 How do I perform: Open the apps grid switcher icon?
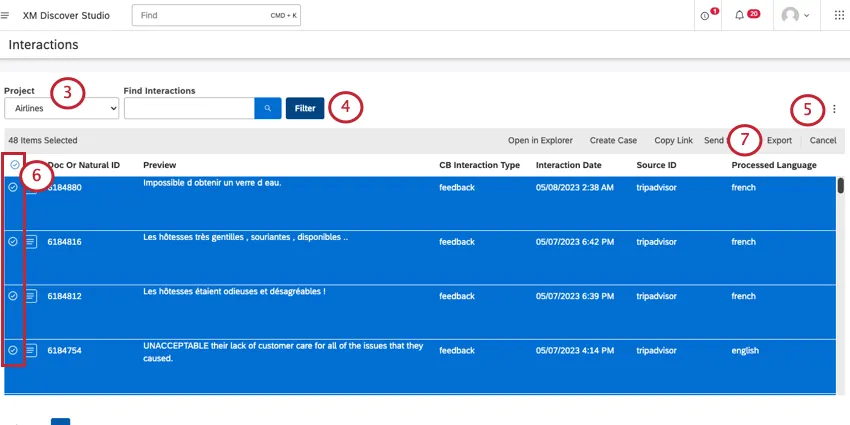pyautogui.click(x=838, y=16)
